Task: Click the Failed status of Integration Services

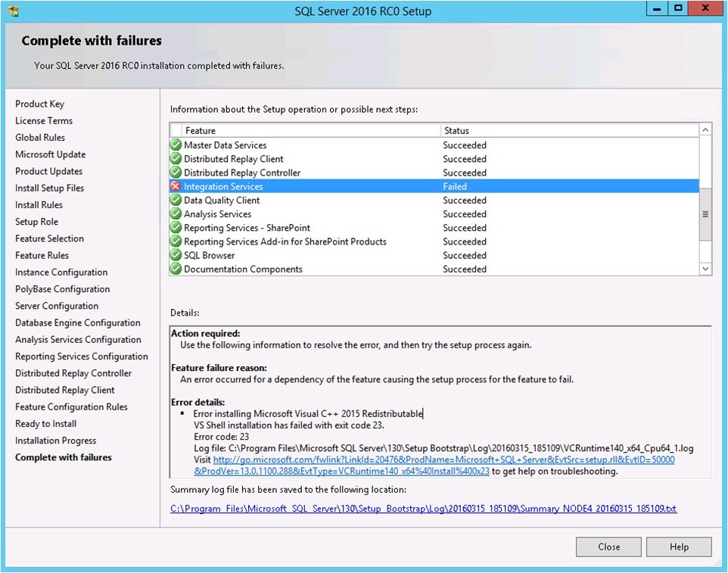Action: coord(455,186)
